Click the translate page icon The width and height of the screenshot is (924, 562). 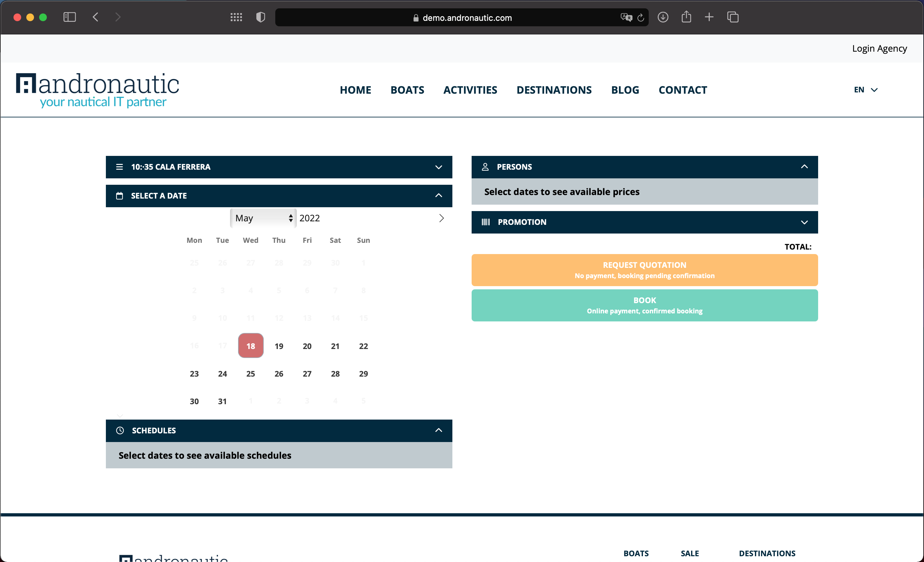(x=626, y=18)
